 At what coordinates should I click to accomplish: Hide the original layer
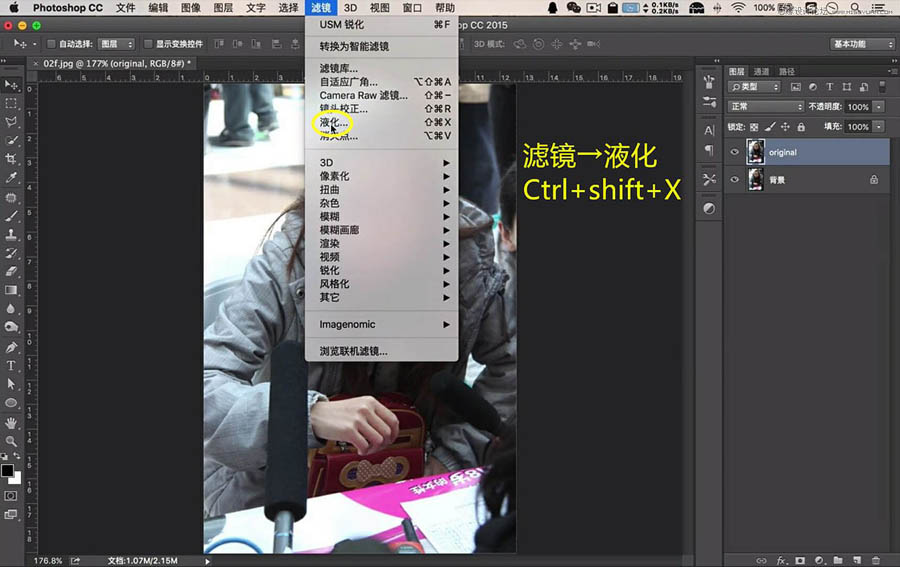(x=735, y=152)
